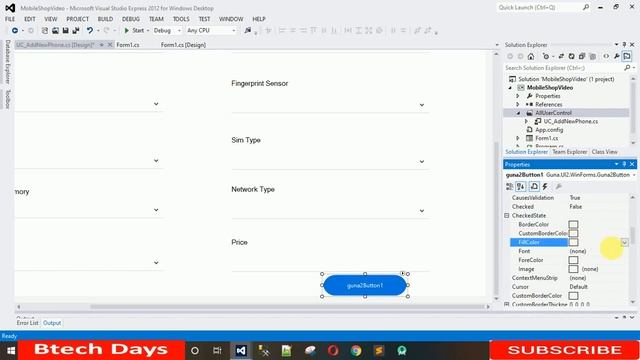Collapse the AllUserControl folder
640x360 pixels.
pyautogui.click(x=518, y=113)
